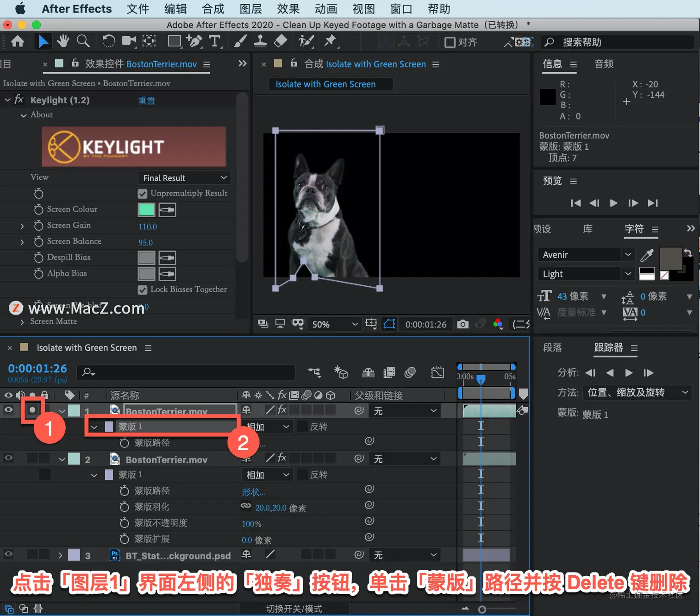
Task: Open the Alpha Bias color swatch
Action: tap(146, 274)
